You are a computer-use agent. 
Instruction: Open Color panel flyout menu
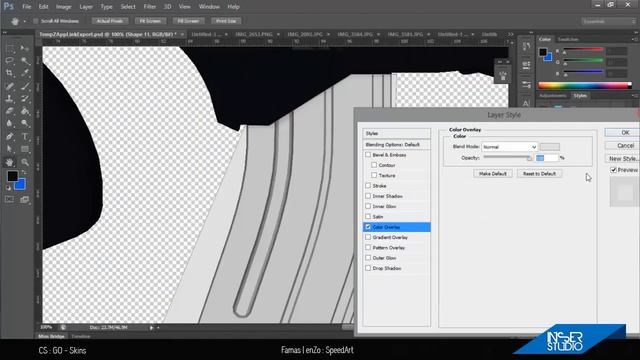[x=635, y=40]
